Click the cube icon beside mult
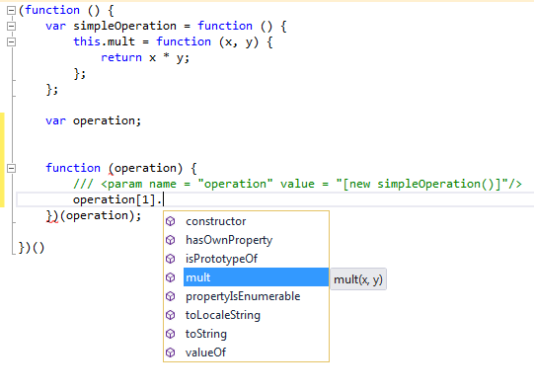This screenshot has height=392, width=534. 171,277
